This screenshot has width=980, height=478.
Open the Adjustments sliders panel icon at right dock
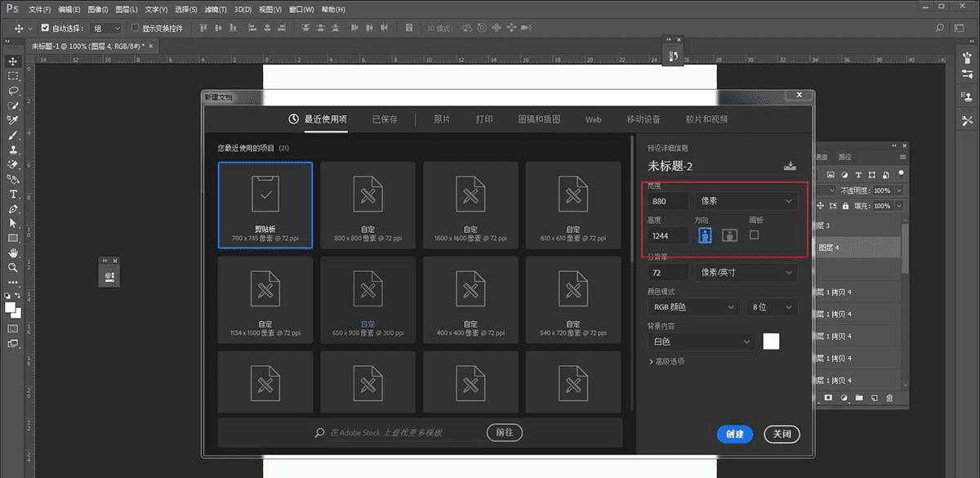(968, 74)
